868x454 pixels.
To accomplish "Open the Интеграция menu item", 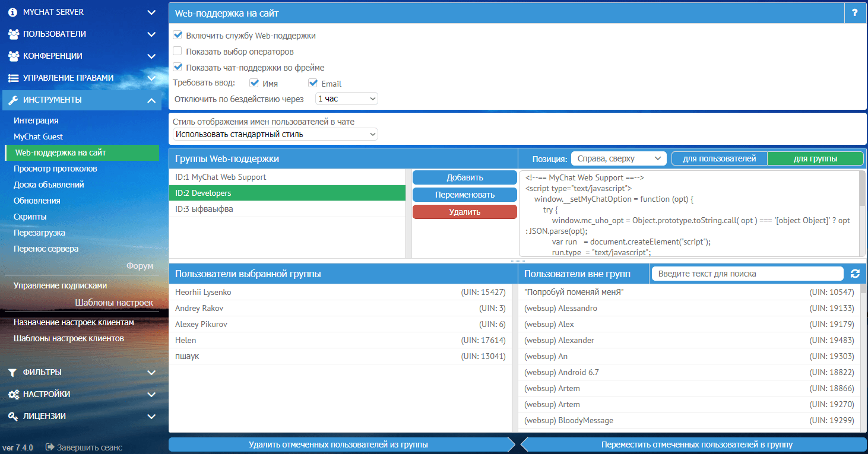I will [x=36, y=120].
